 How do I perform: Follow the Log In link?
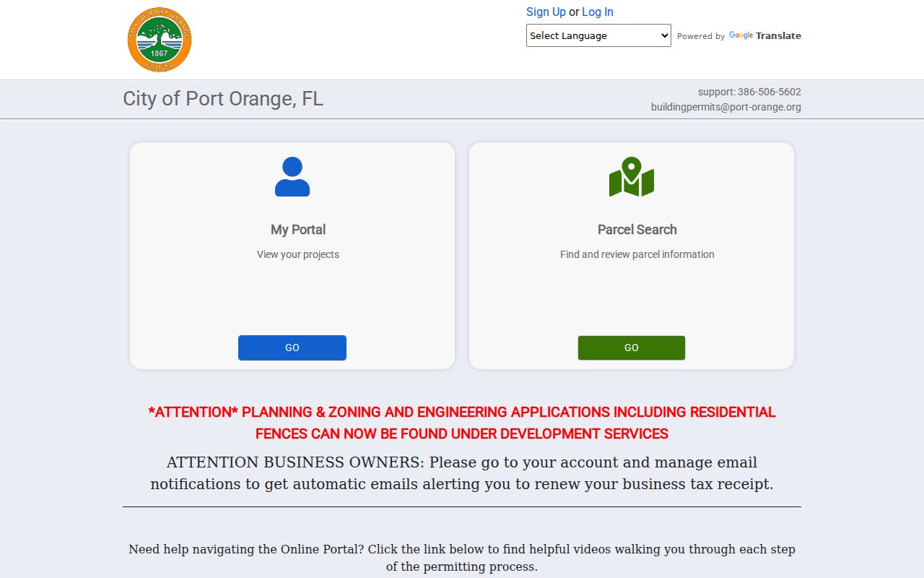click(x=598, y=12)
